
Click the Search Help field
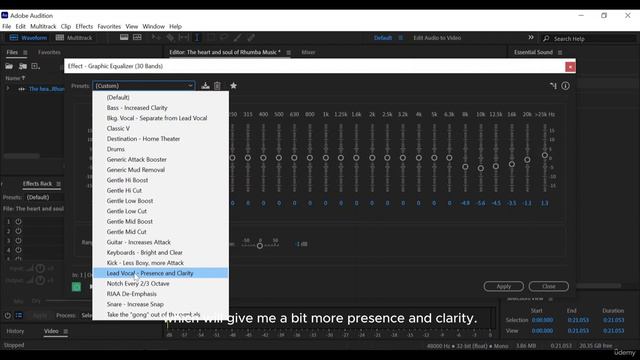point(589,38)
